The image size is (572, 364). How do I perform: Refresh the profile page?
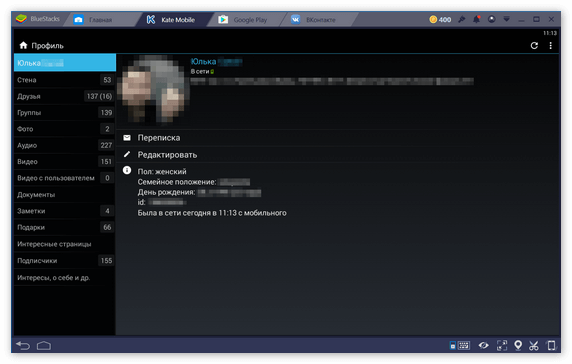(534, 46)
